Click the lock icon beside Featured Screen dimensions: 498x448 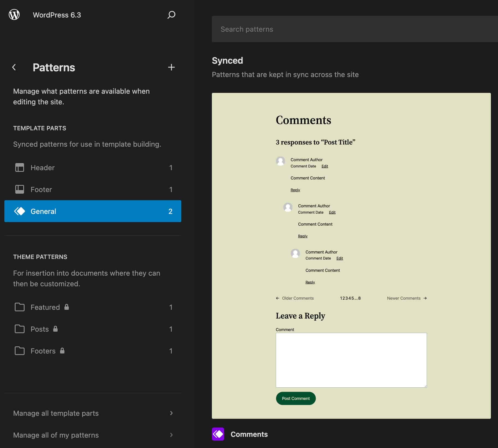click(x=66, y=307)
